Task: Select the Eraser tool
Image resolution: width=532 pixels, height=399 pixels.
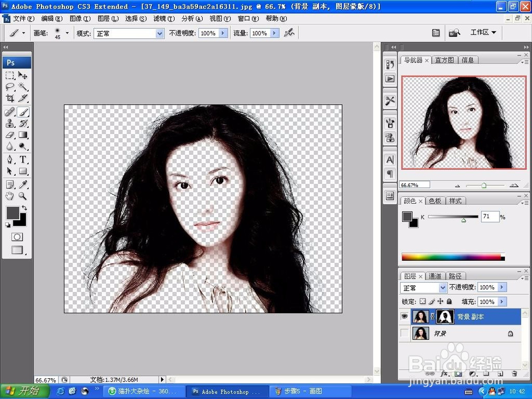Action: pyautogui.click(x=11, y=135)
